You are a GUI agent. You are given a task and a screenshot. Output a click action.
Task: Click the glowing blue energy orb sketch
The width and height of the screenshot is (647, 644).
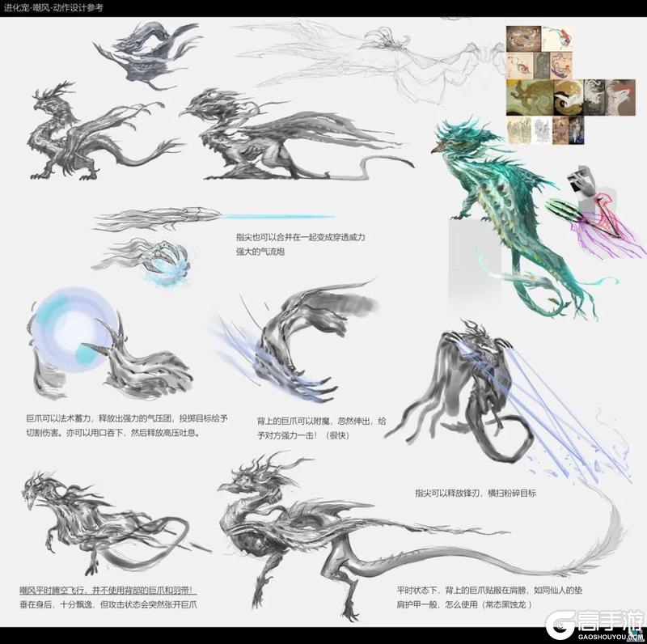coord(69,333)
